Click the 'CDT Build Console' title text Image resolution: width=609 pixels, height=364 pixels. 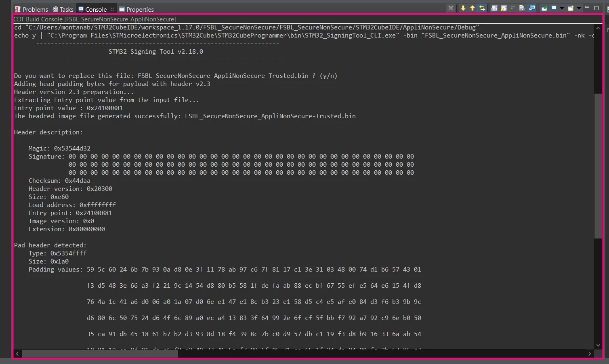(x=94, y=19)
